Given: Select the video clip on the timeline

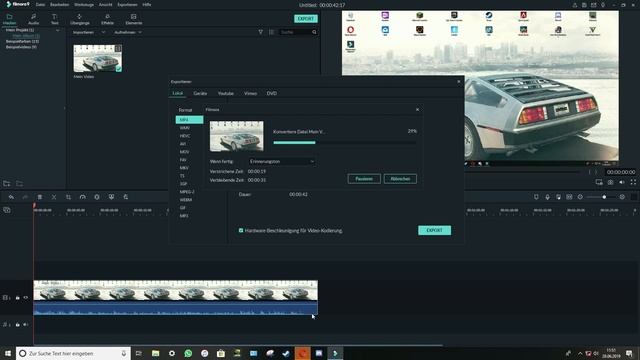Looking at the screenshot, I should [x=176, y=297].
